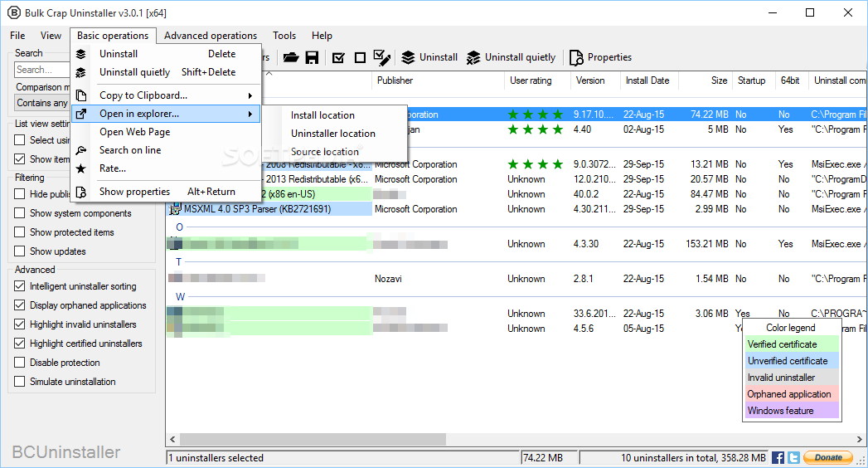Open the Advanced operations menu
The width and height of the screenshot is (868, 468).
211,36
